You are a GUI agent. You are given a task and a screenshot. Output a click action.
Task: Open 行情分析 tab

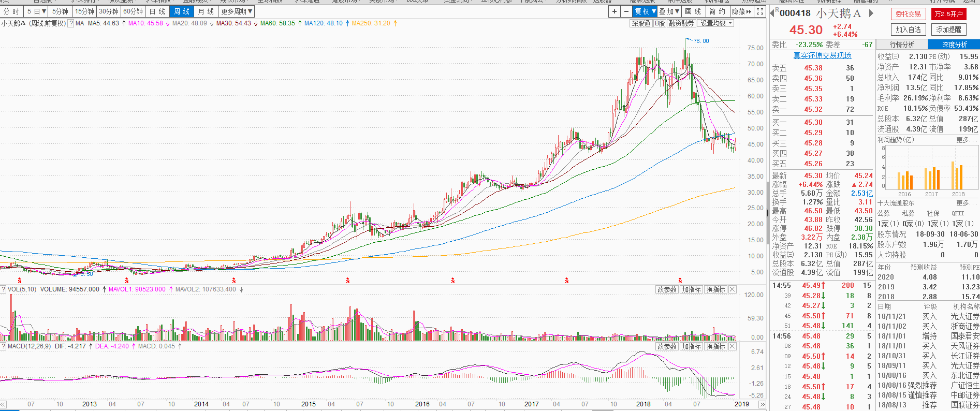point(902,45)
